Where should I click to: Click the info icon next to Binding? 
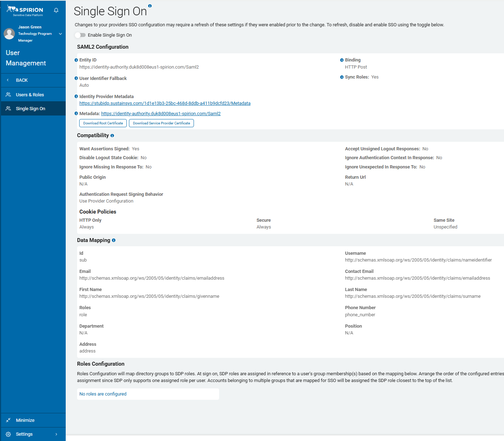(x=342, y=60)
